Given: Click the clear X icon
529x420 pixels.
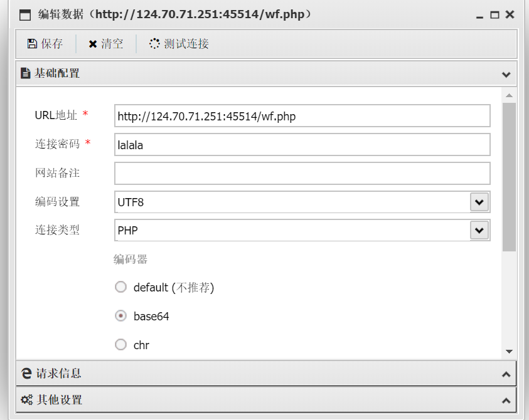Looking at the screenshot, I should pyautogui.click(x=93, y=44).
